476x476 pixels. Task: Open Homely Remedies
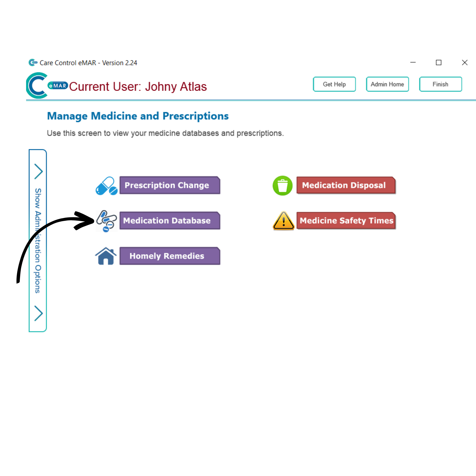pos(170,256)
